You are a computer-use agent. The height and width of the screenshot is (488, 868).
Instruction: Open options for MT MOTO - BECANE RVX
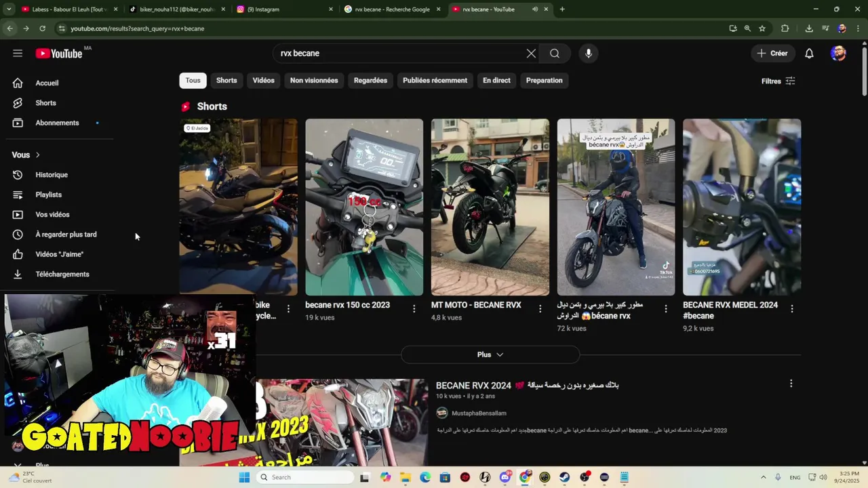coord(540,308)
